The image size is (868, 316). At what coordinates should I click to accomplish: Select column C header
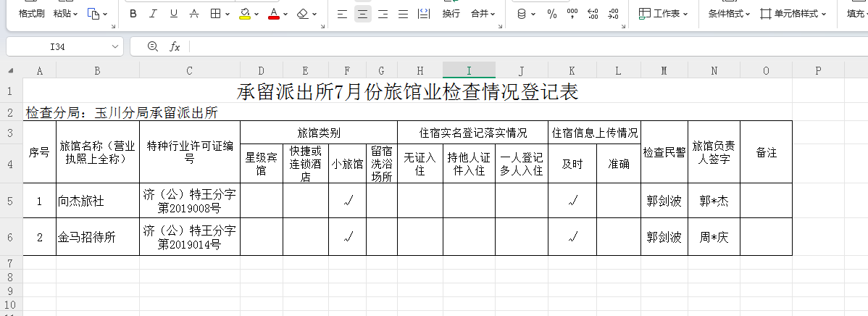(189, 70)
